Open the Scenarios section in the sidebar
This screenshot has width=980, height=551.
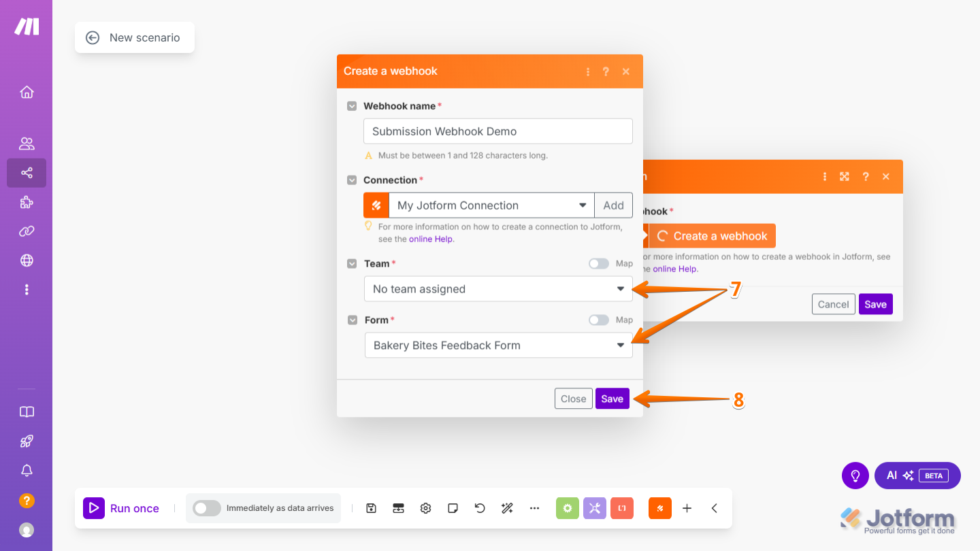26,173
